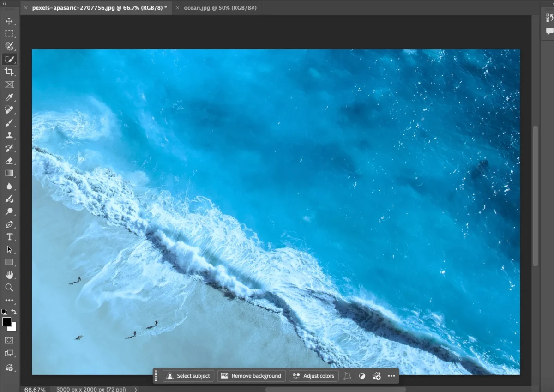554x392 pixels.
Task: Toggle Quick Mask mode
Action: (x=9, y=340)
